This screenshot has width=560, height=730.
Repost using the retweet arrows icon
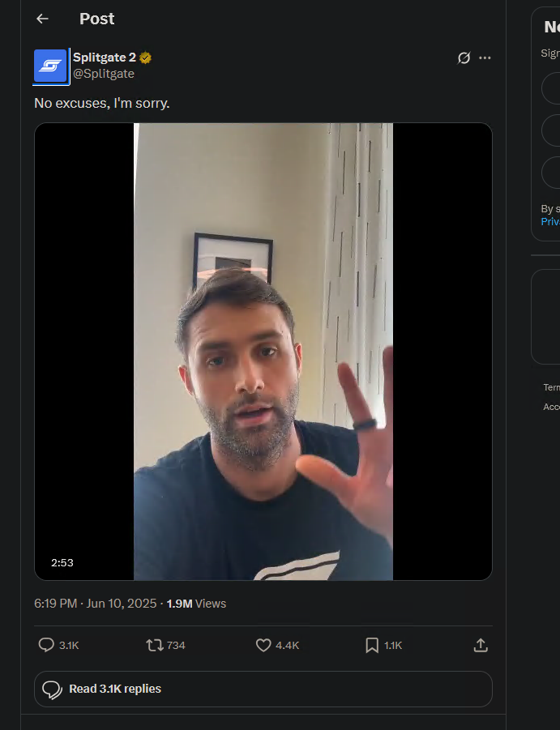click(155, 645)
